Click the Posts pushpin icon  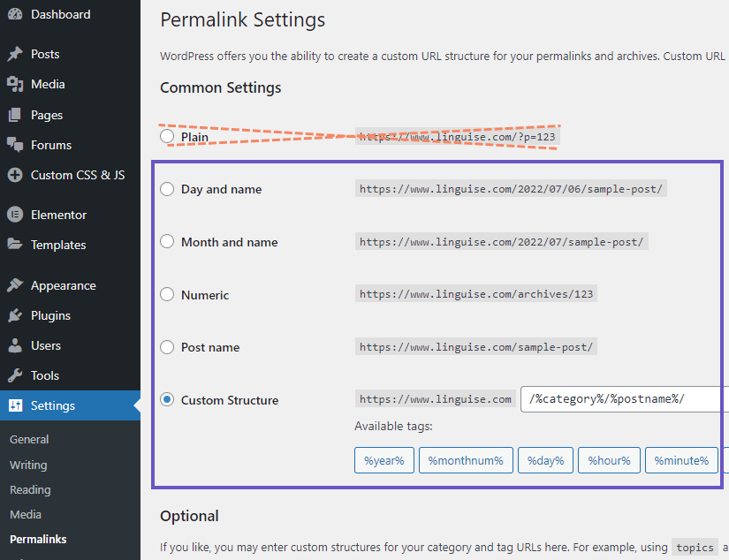(x=15, y=54)
